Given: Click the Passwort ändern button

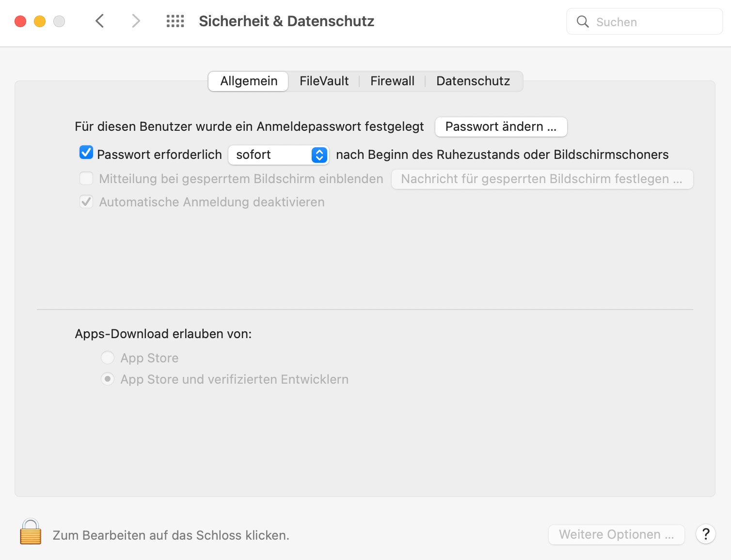Looking at the screenshot, I should (501, 126).
